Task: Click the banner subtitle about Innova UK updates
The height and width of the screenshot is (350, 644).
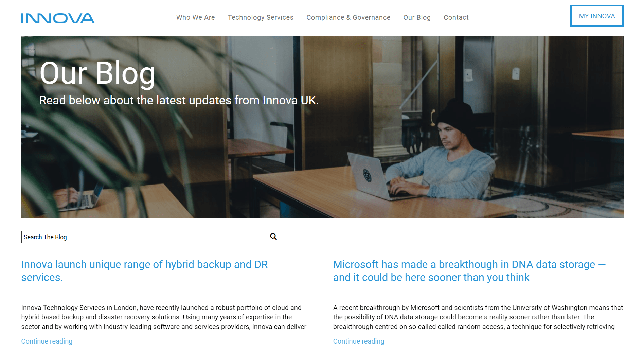Action: click(x=179, y=100)
